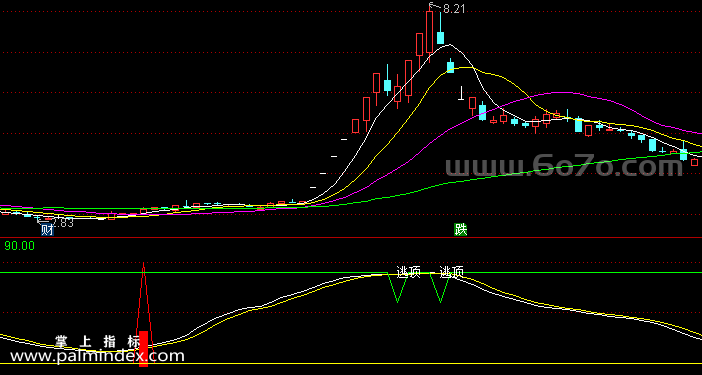Select the magenta moving average line
The height and width of the screenshot is (375, 702).
pos(560,93)
